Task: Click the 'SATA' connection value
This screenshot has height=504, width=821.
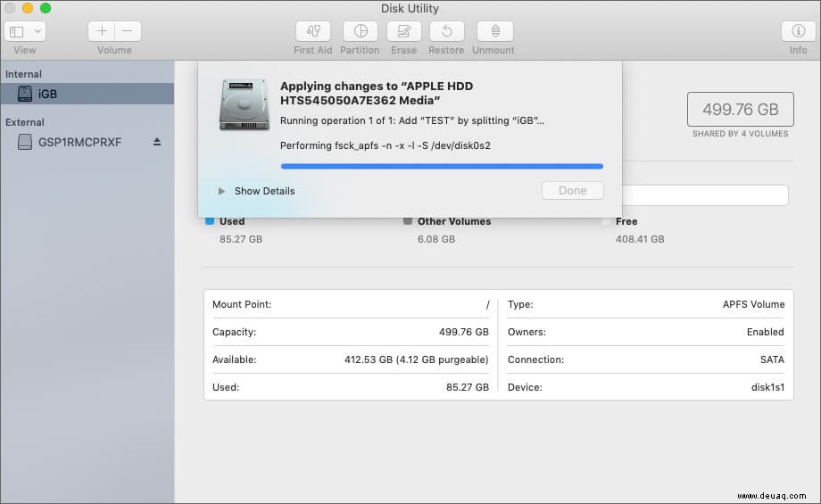Action: click(x=772, y=359)
